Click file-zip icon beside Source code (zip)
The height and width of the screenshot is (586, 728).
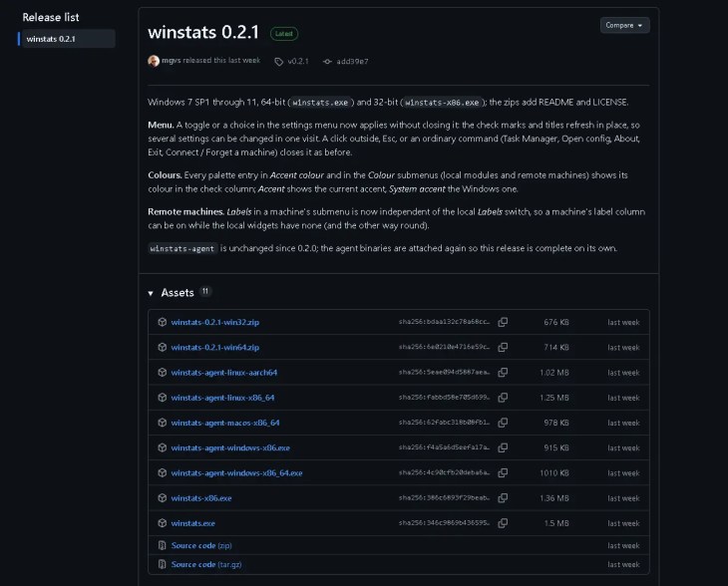point(162,545)
